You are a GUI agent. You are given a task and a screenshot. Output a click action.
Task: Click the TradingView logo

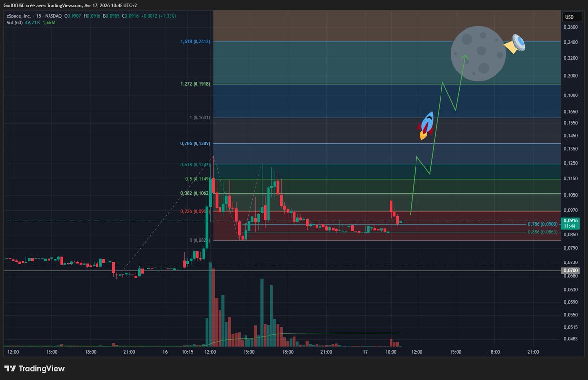pos(35,369)
